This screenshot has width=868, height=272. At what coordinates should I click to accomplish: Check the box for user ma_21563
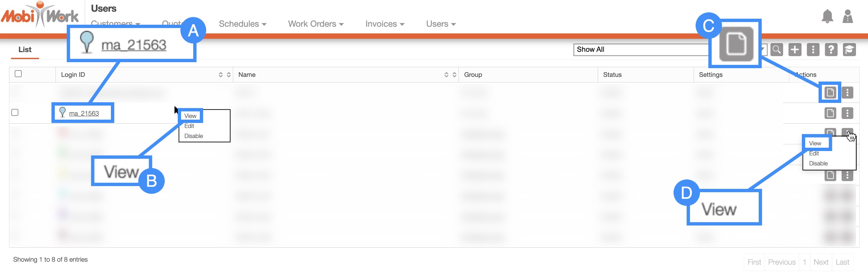(x=15, y=112)
